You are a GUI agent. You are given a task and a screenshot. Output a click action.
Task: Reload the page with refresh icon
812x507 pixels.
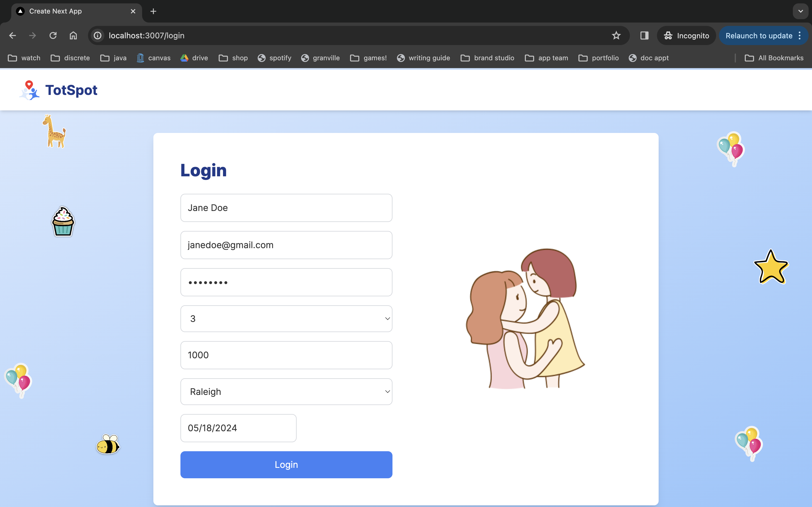[x=53, y=35]
